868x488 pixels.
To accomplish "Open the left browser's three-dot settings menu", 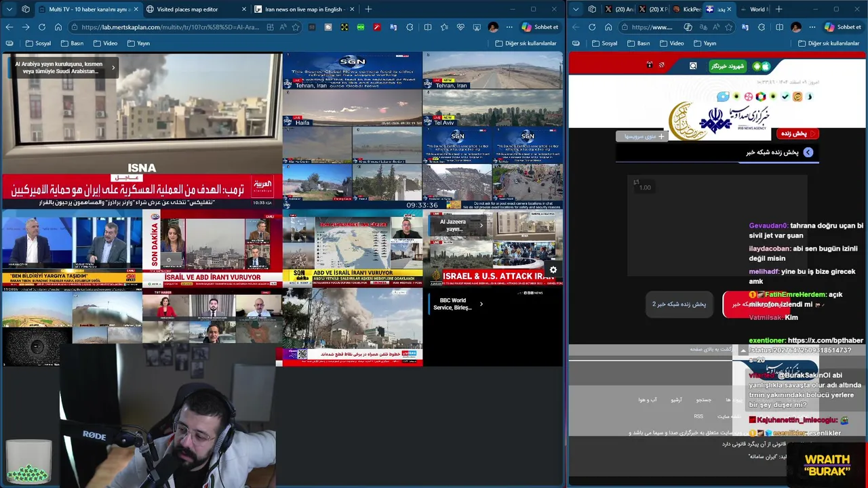I will [x=509, y=27].
